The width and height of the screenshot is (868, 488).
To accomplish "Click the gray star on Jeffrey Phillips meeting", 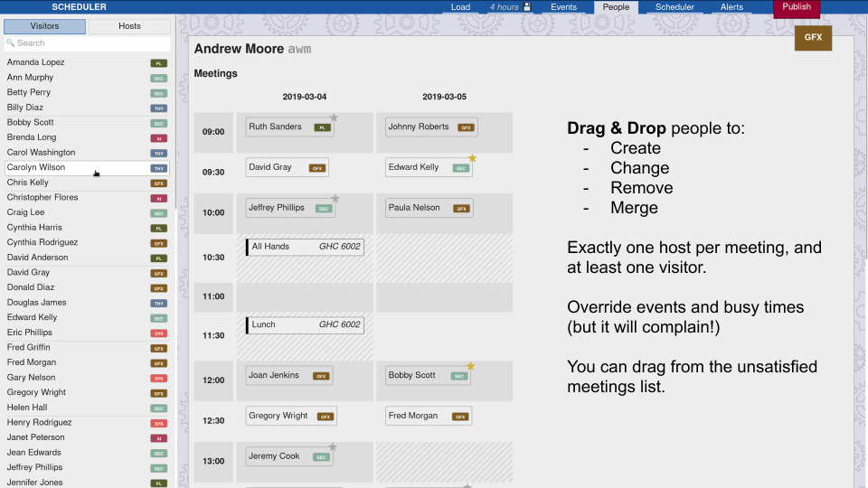I will click(x=335, y=199).
